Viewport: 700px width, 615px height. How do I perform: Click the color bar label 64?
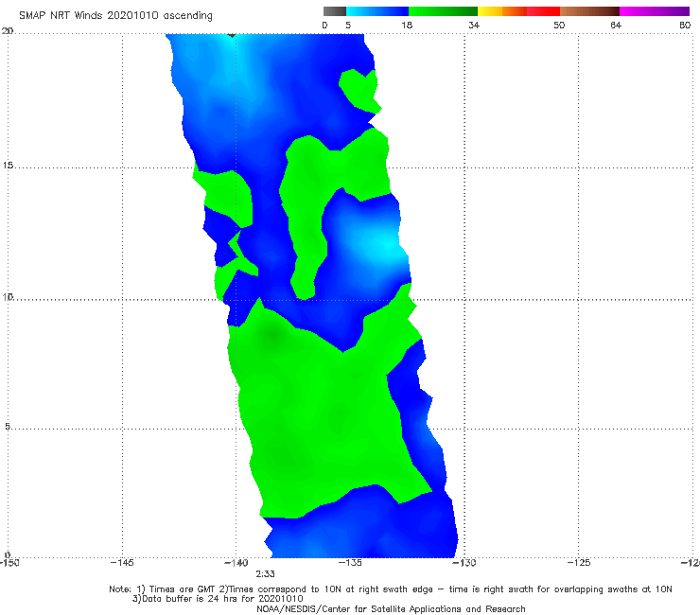click(616, 26)
